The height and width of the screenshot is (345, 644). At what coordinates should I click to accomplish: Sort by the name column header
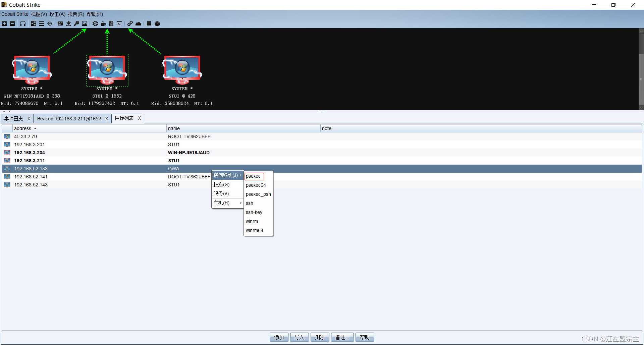click(243, 128)
